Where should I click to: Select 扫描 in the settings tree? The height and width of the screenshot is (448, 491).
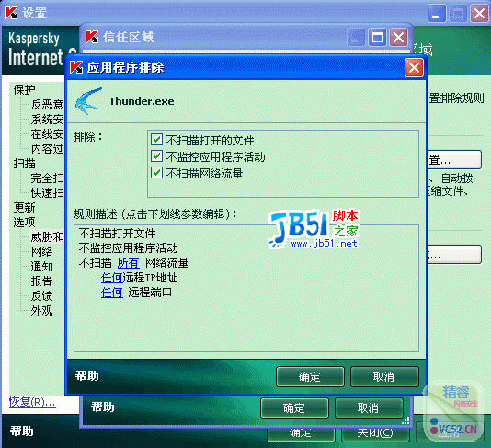[24, 164]
